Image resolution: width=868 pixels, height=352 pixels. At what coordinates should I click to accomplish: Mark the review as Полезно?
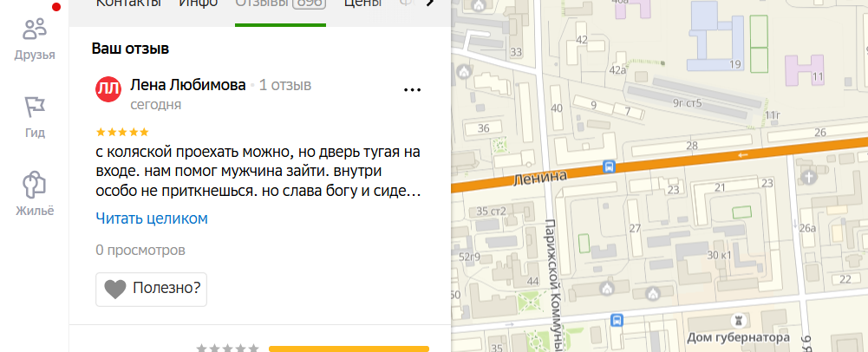[151, 289]
